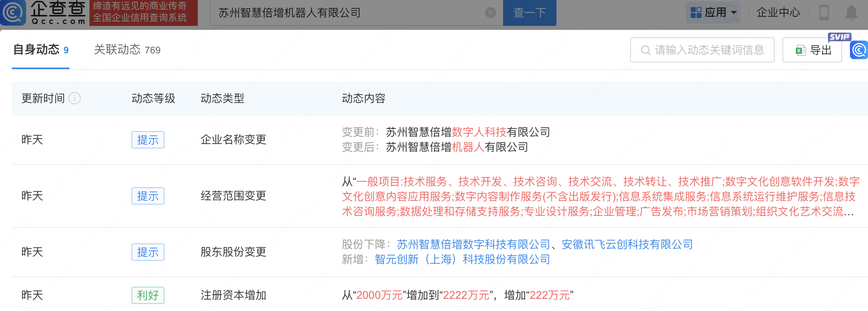Click the 动态类型 column header
Screen dimensions: 868x311
[x=222, y=98]
